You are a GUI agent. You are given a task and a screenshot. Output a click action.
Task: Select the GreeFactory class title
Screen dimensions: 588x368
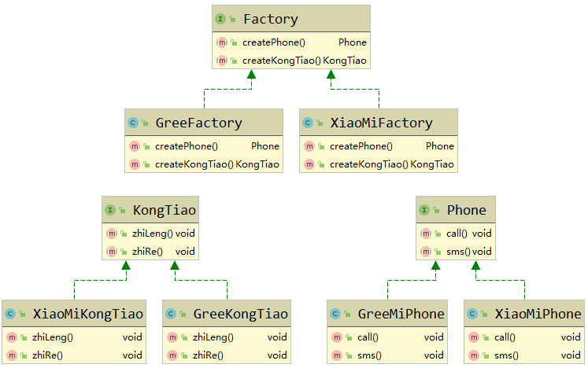click(x=198, y=123)
